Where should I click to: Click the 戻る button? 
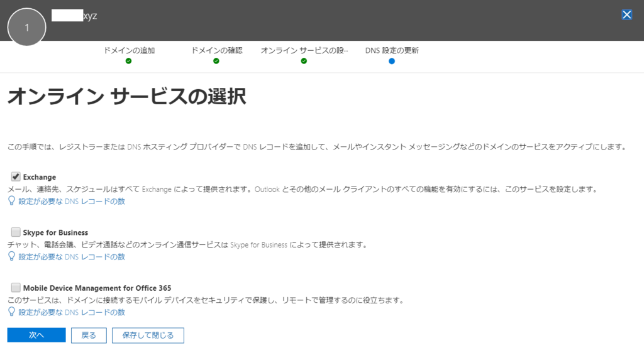tap(89, 335)
